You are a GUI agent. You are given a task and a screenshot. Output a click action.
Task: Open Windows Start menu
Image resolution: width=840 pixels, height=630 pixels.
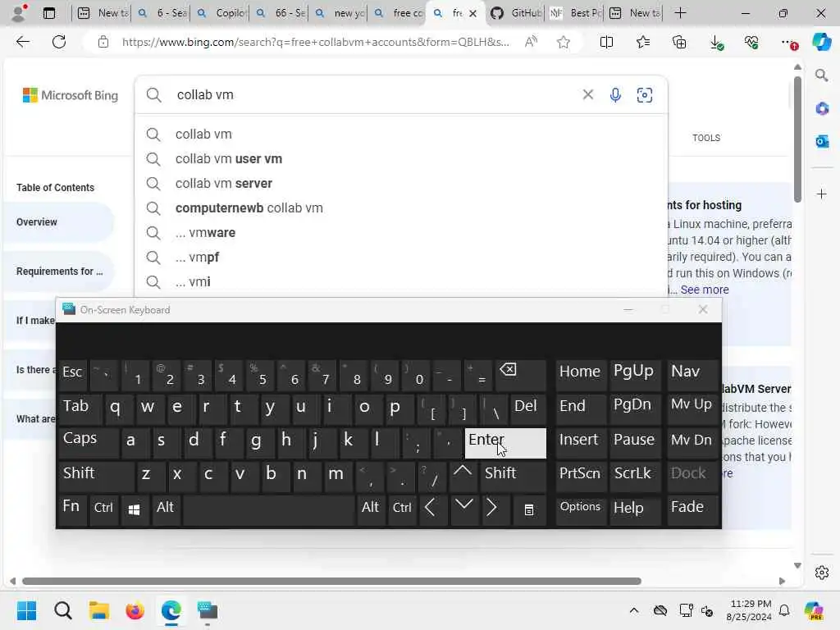(x=26, y=610)
